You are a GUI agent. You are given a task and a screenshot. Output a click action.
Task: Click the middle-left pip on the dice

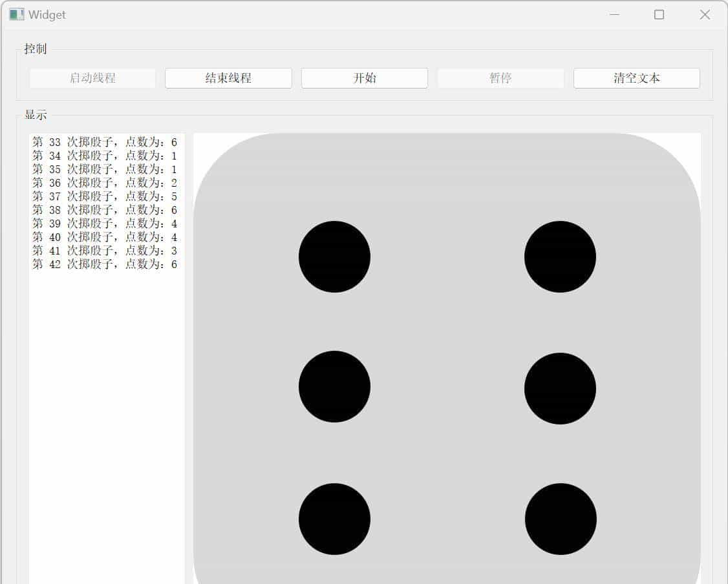334,388
